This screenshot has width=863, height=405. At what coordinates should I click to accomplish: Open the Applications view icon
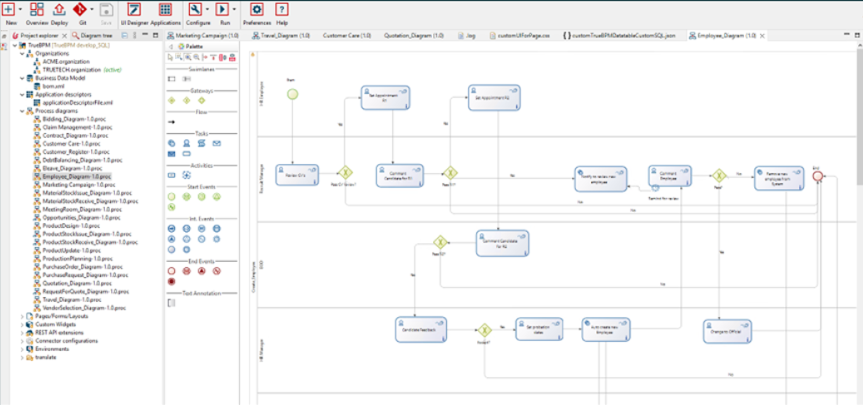click(x=166, y=12)
